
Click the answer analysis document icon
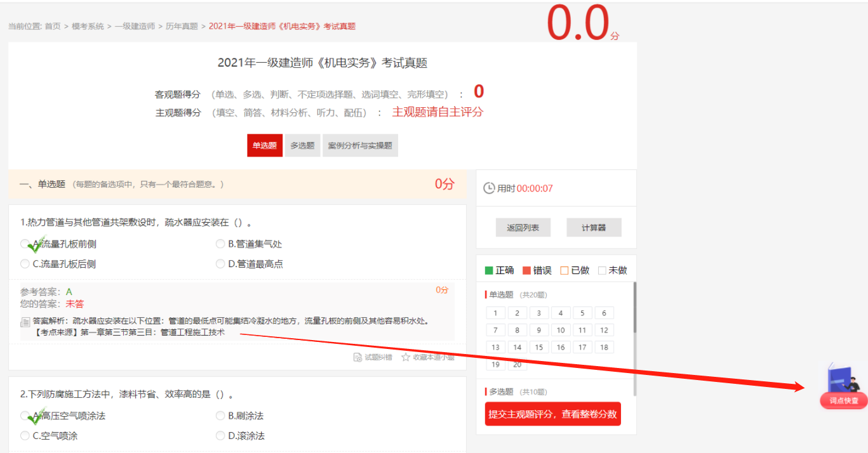(25, 322)
